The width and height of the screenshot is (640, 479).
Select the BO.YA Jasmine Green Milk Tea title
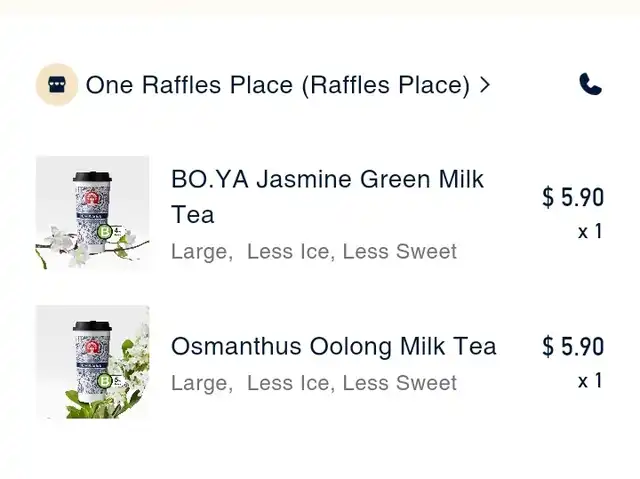(327, 197)
